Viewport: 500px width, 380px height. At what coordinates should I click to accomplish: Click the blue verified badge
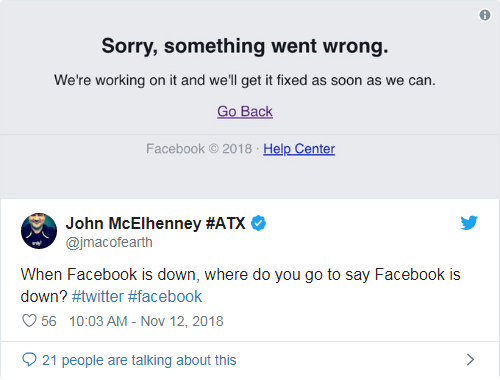(258, 223)
